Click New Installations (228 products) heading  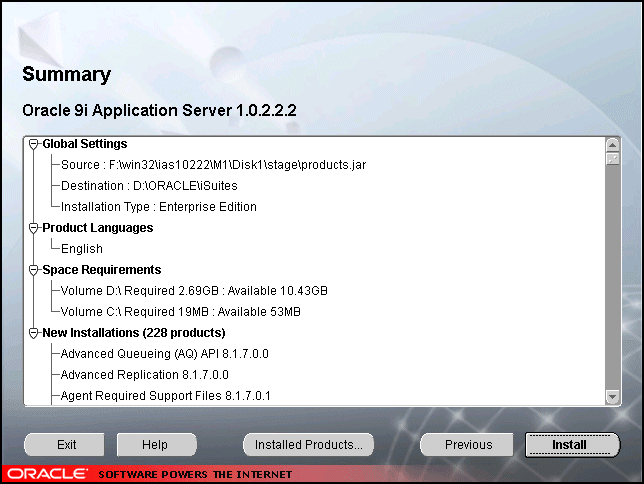[134, 332]
